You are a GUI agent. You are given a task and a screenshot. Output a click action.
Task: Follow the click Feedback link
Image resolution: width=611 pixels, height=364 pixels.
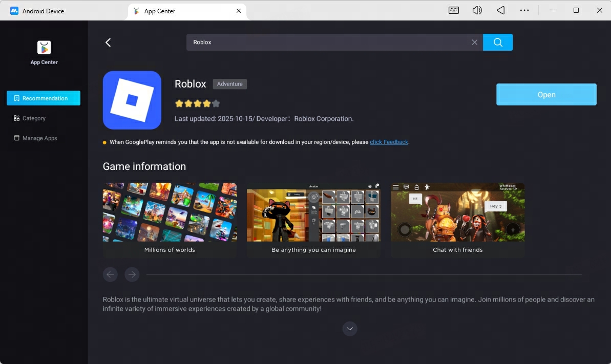[389, 142]
